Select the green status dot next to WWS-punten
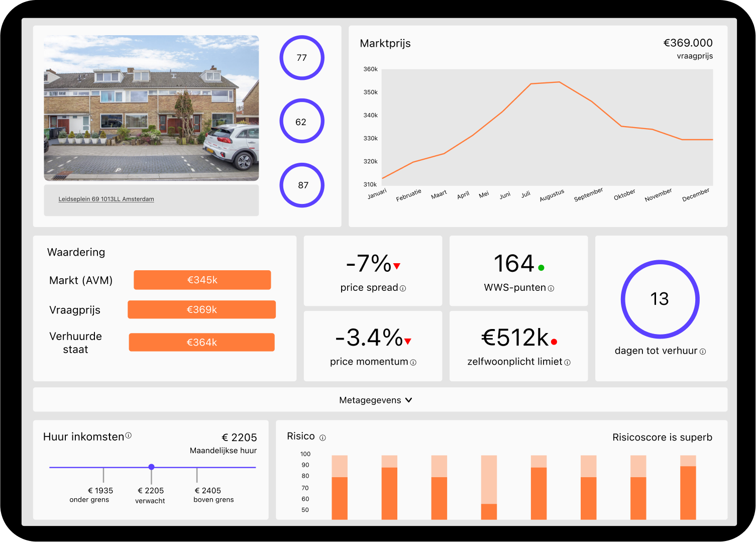The image size is (756, 542). pyautogui.click(x=541, y=266)
